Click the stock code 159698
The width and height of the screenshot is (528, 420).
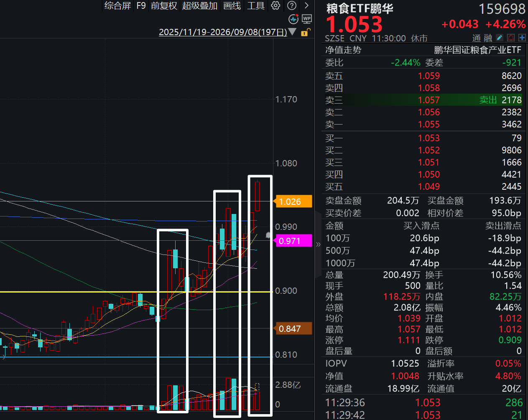(x=502, y=9)
